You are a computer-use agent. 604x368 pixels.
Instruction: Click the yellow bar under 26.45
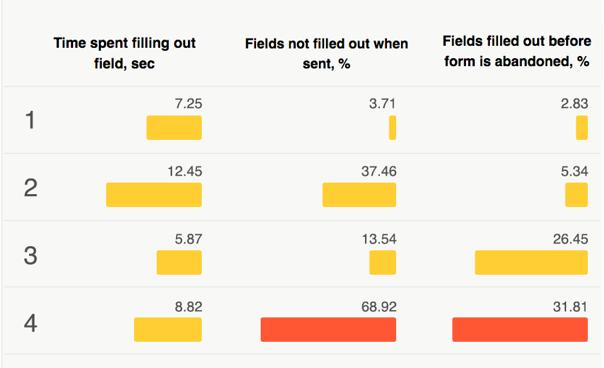pyautogui.click(x=532, y=262)
